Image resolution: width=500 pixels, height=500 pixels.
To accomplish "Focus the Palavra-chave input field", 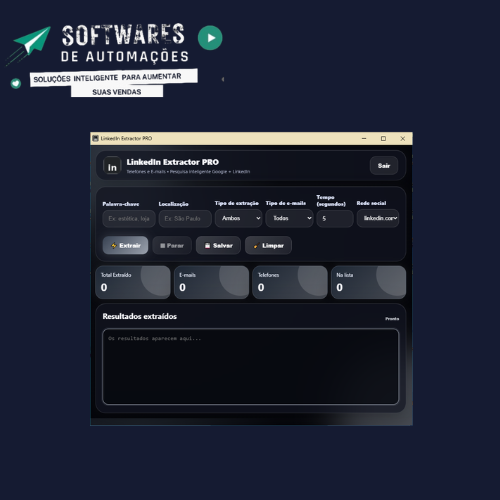I will (x=129, y=219).
